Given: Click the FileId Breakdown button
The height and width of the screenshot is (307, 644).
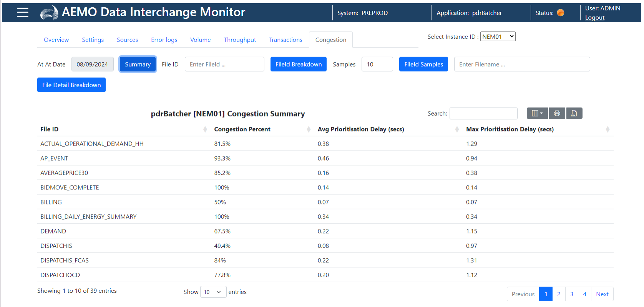Looking at the screenshot, I should point(299,64).
